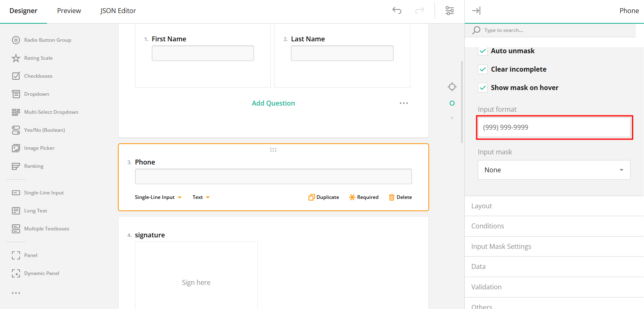
Task: Switch to the Preview tab
Action: [x=69, y=11]
